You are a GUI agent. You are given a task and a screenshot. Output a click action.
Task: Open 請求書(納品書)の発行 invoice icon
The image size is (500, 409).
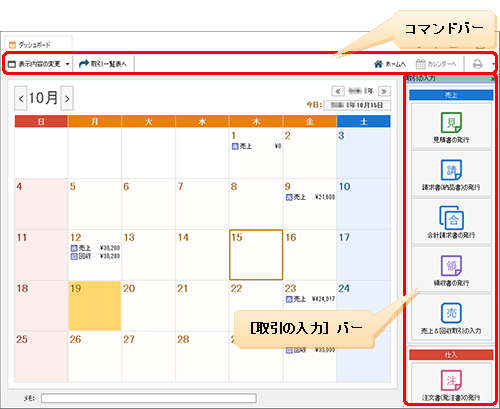[451, 173]
